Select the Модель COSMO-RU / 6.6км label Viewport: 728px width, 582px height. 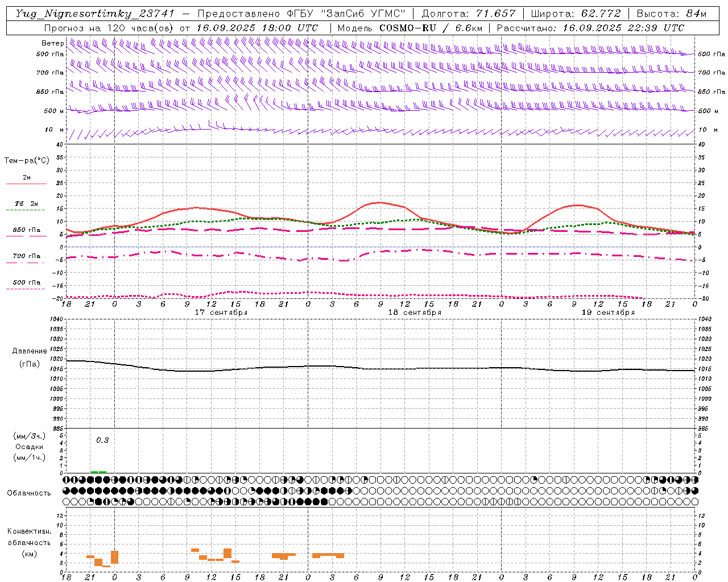pyautogui.click(x=409, y=28)
